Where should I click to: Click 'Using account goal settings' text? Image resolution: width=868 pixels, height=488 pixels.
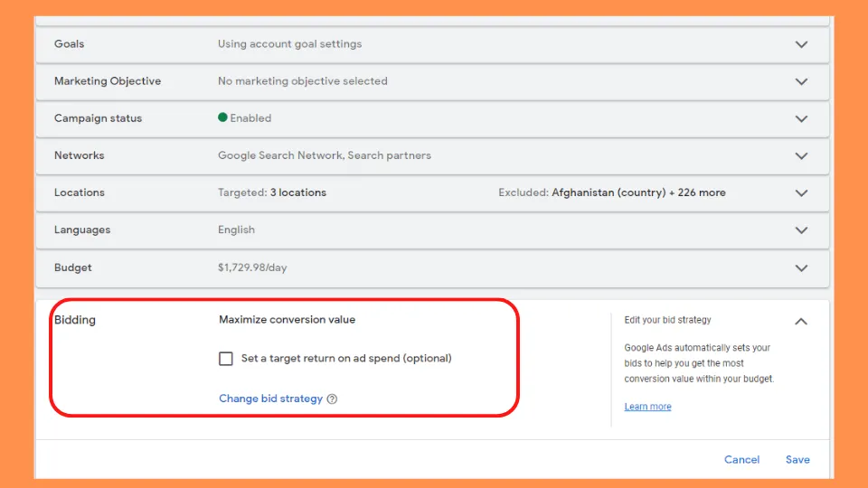(x=289, y=43)
